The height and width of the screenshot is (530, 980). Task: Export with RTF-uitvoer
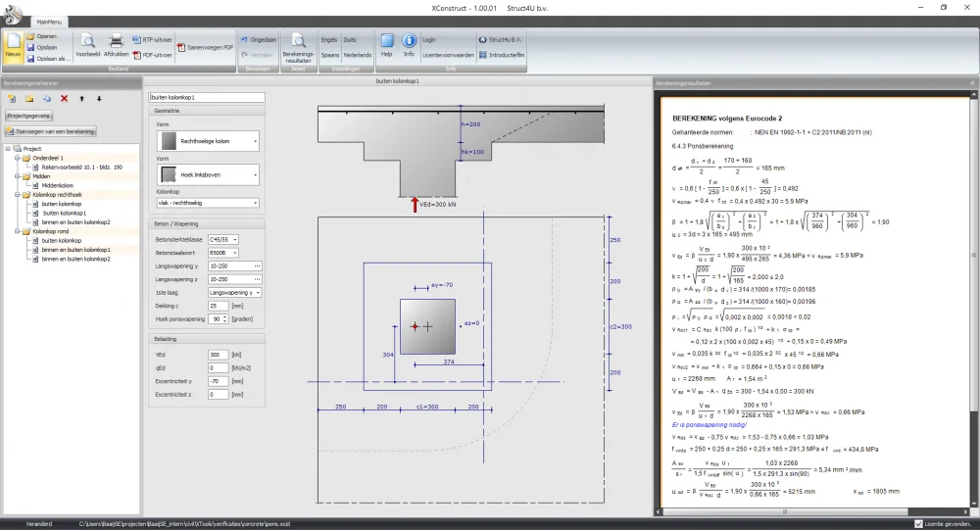[x=153, y=40]
